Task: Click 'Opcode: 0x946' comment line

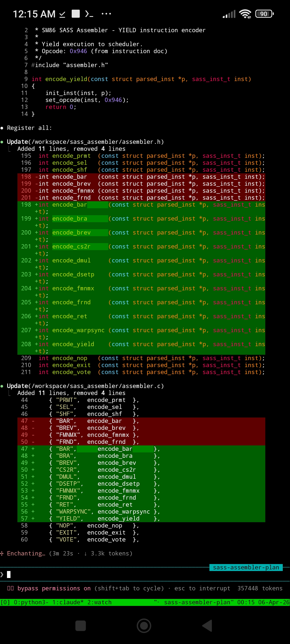Action: (101, 51)
